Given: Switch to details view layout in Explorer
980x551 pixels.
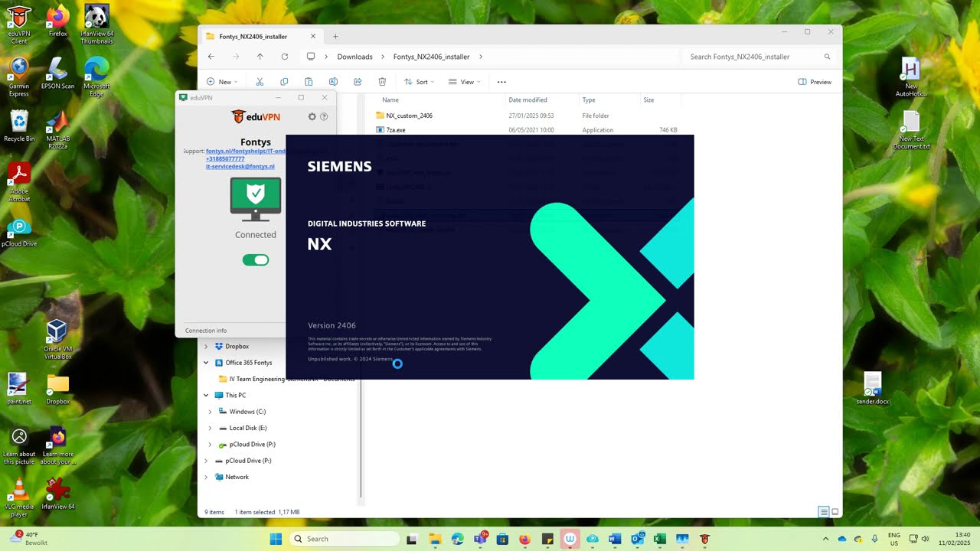Looking at the screenshot, I should (823, 512).
